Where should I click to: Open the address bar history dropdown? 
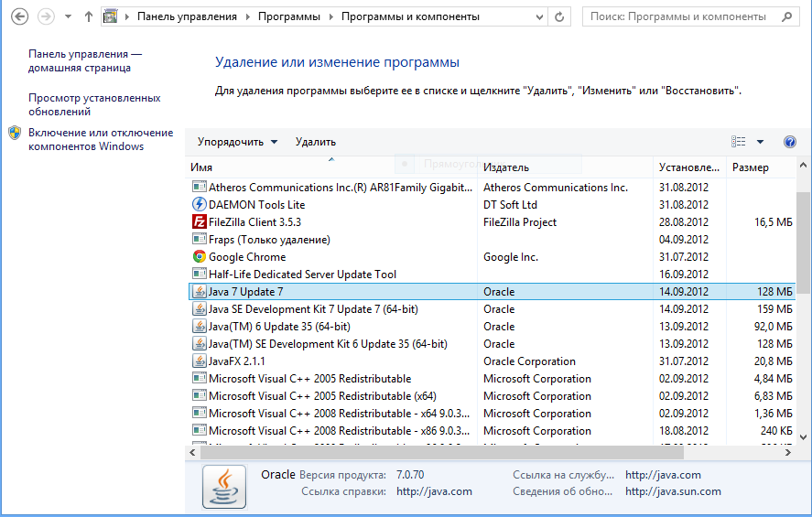[x=540, y=16]
